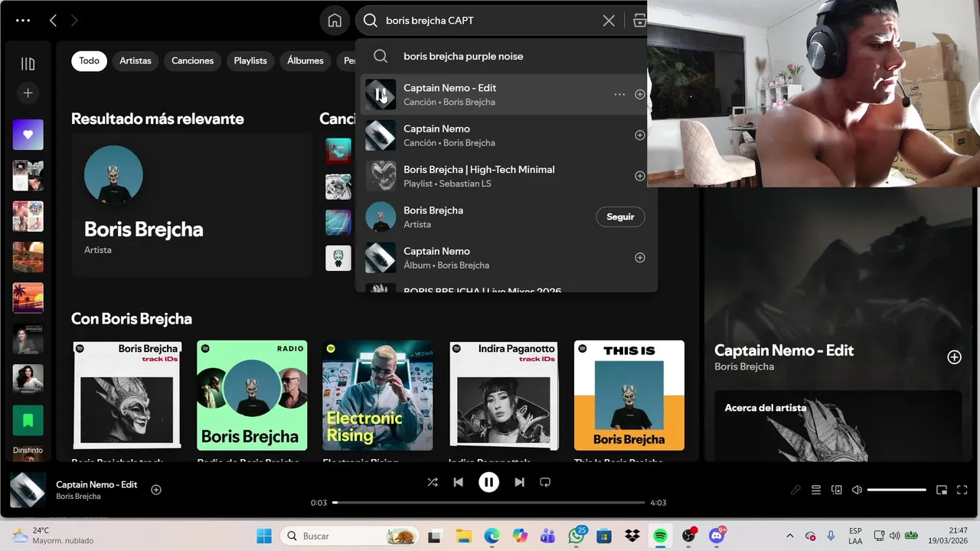This screenshot has height=551, width=980.
Task: Select the Todo filter chip
Action: point(90,60)
